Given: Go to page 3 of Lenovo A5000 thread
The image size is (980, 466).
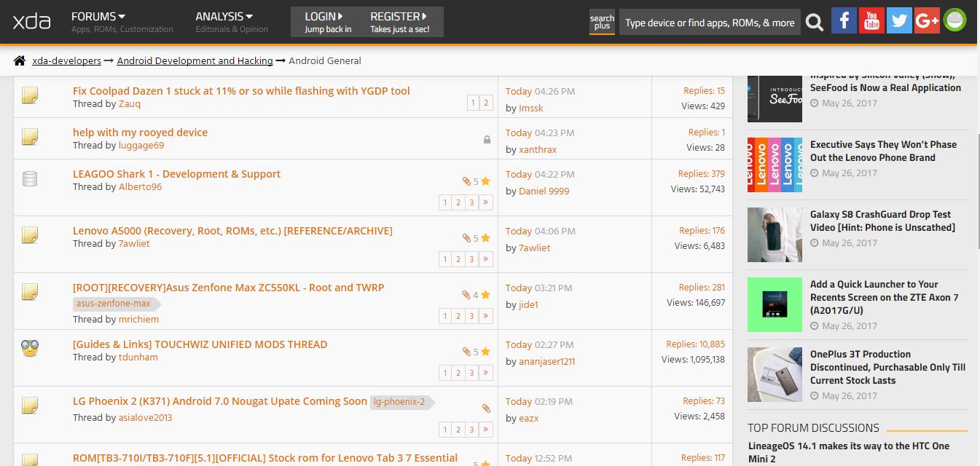Looking at the screenshot, I should point(472,259).
